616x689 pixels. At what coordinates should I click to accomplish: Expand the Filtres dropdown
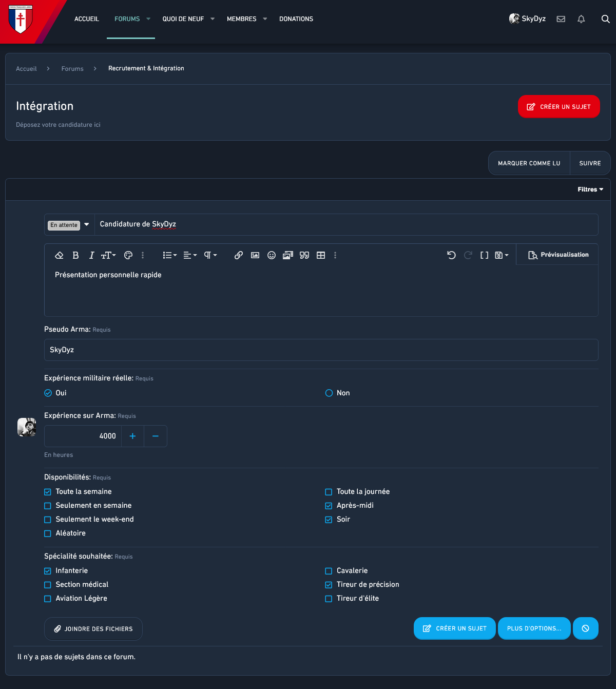[x=590, y=189]
